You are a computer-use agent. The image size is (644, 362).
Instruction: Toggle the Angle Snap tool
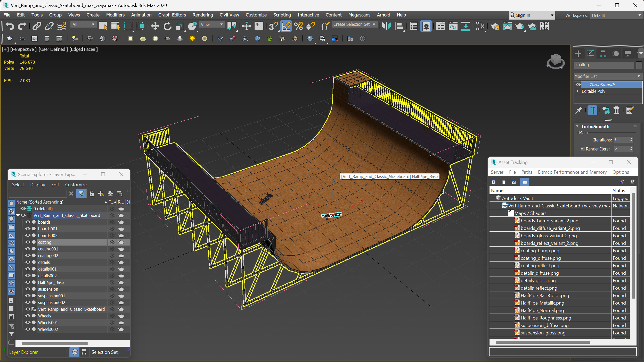pos(286,26)
